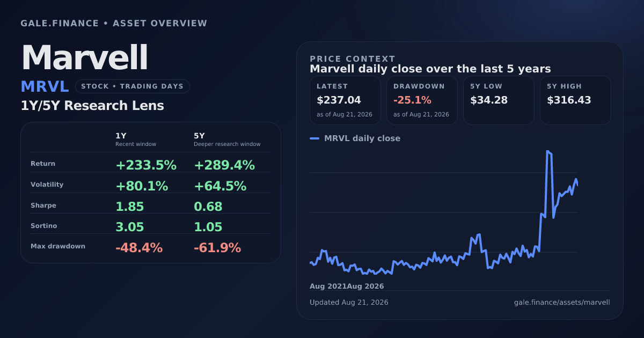Click the MRVL daily close legend line
644x338 pixels.
(314, 138)
